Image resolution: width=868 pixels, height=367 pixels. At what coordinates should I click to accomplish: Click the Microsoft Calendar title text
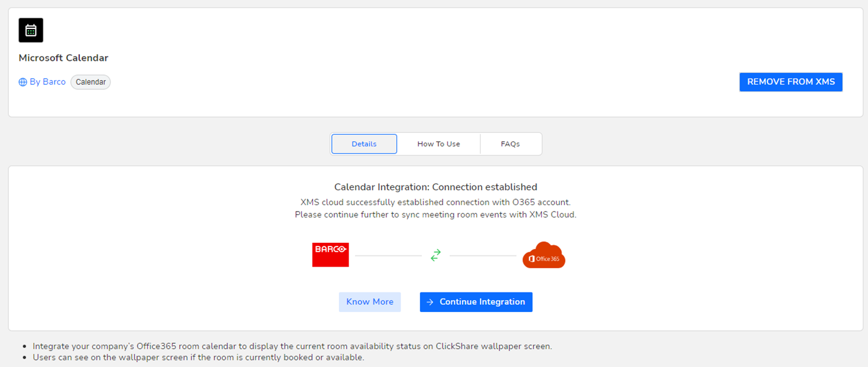[x=63, y=58]
